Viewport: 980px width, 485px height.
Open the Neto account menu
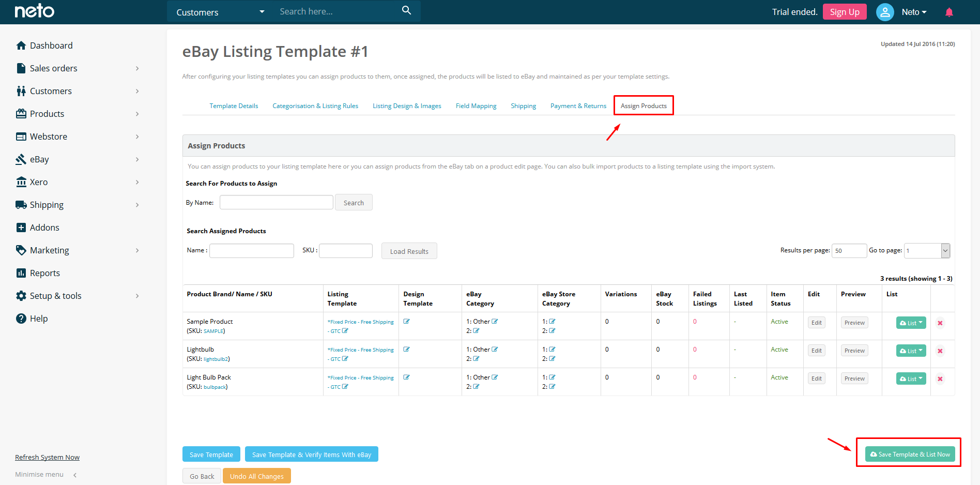coord(914,12)
